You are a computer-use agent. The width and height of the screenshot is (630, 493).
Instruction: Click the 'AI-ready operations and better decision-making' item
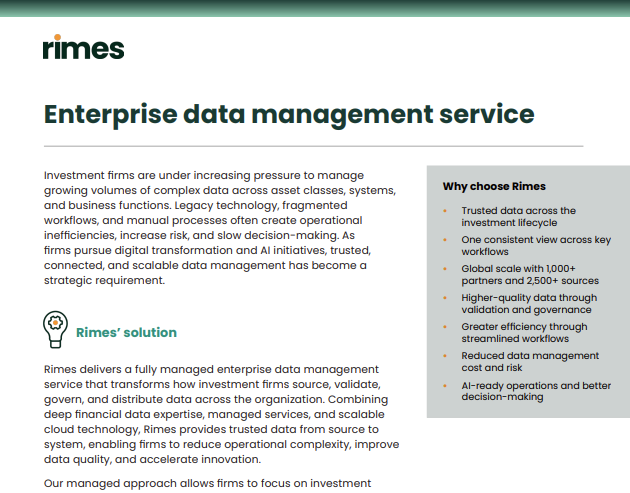[536, 391]
